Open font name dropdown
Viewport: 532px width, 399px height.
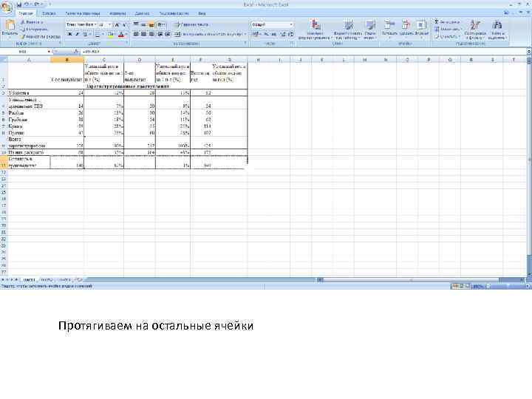(95, 25)
